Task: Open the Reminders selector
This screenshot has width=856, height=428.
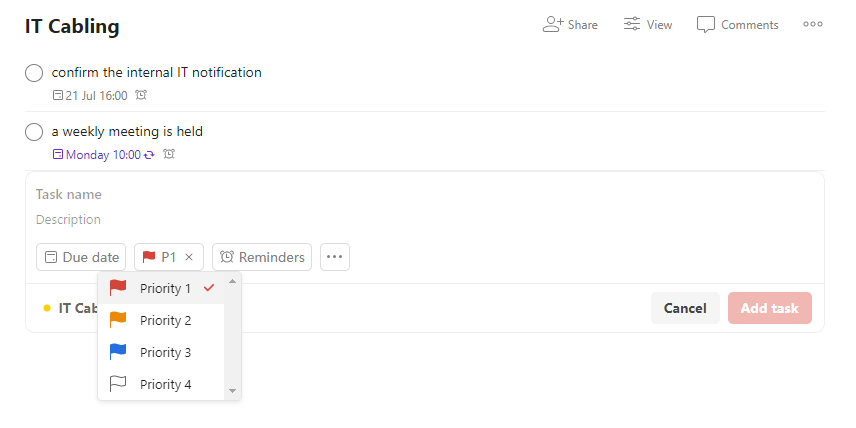Action: [x=262, y=257]
